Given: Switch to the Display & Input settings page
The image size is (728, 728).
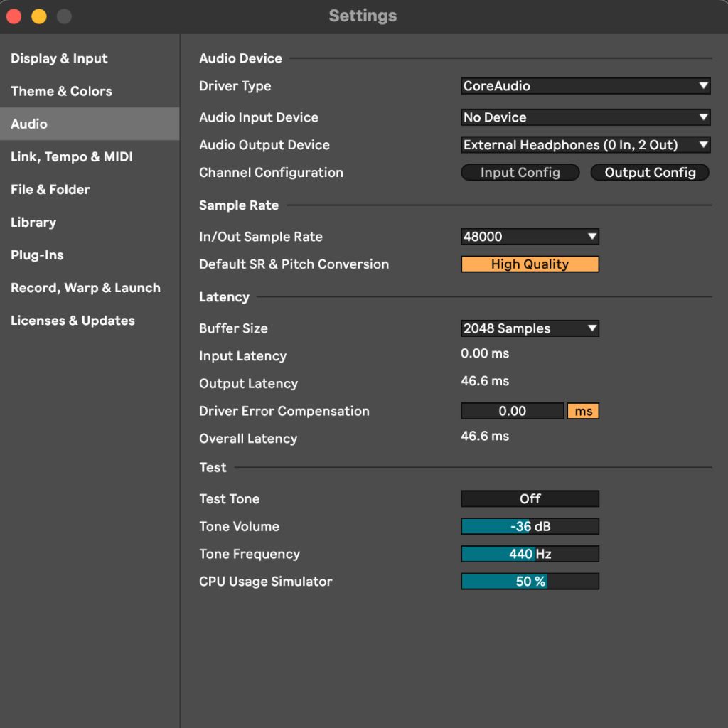Looking at the screenshot, I should [x=59, y=58].
